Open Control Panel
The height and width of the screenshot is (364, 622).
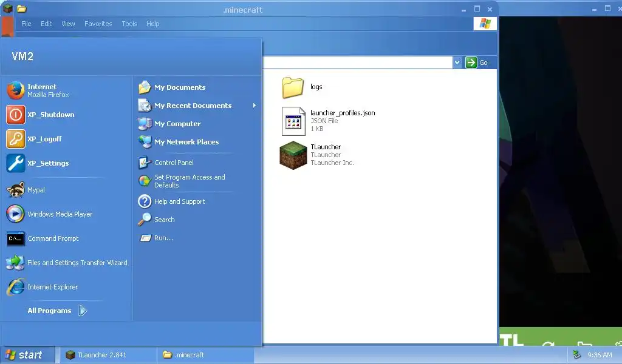[x=165, y=163]
